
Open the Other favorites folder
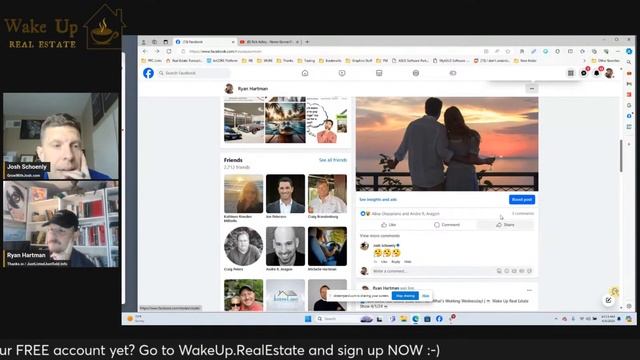point(606,61)
